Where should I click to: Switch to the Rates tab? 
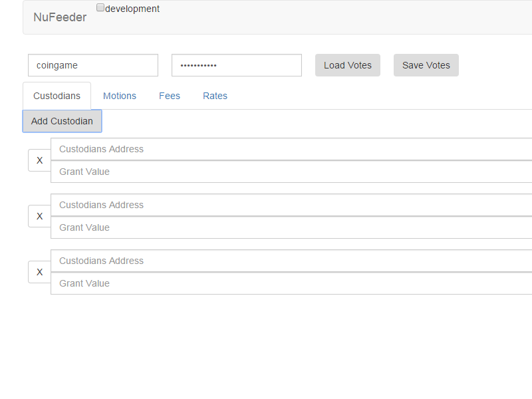pos(215,96)
